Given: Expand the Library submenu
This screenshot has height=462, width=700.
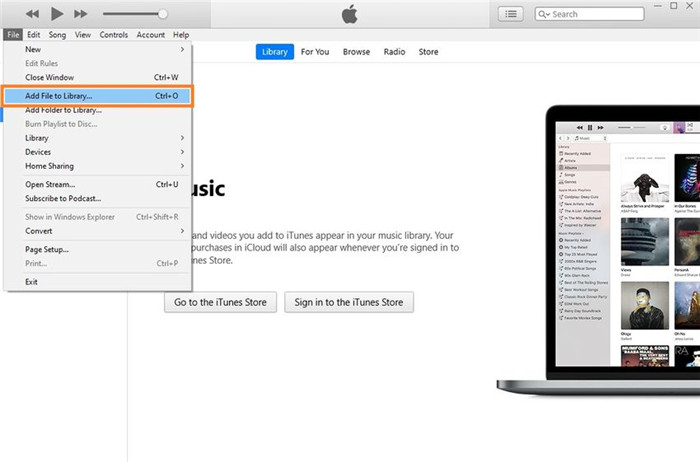Looking at the screenshot, I should pos(98,138).
